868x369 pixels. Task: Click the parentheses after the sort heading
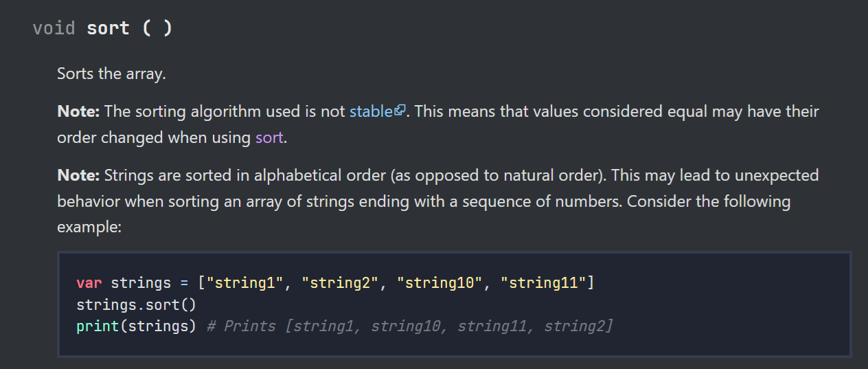pyautogui.click(x=157, y=28)
